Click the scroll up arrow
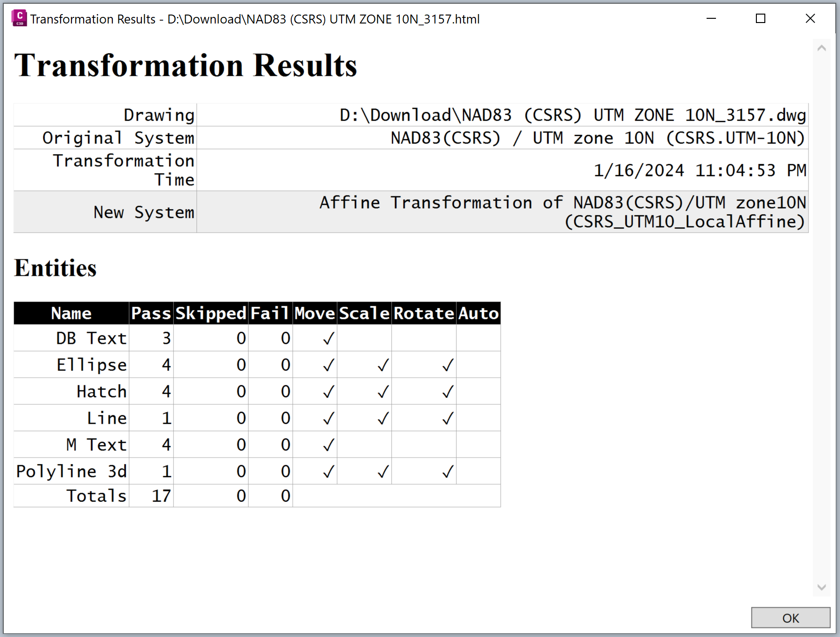Image resolution: width=840 pixels, height=637 pixels. (822, 47)
